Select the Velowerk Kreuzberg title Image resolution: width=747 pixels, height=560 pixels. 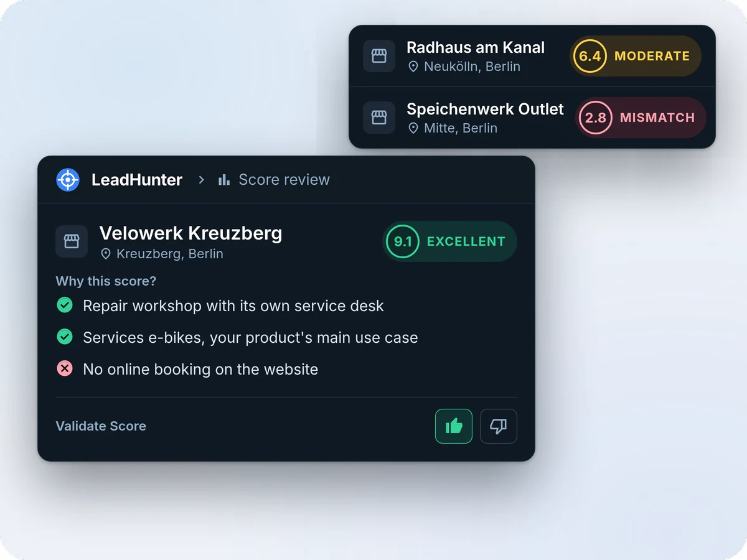click(190, 233)
